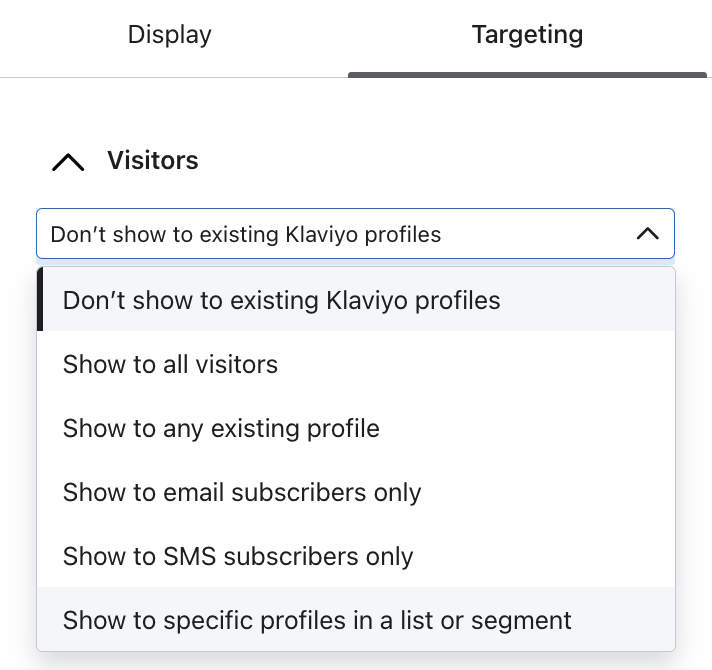Click the up arrow in the dropdown field
Viewport: 712px width, 670px height.
[x=647, y=234]
